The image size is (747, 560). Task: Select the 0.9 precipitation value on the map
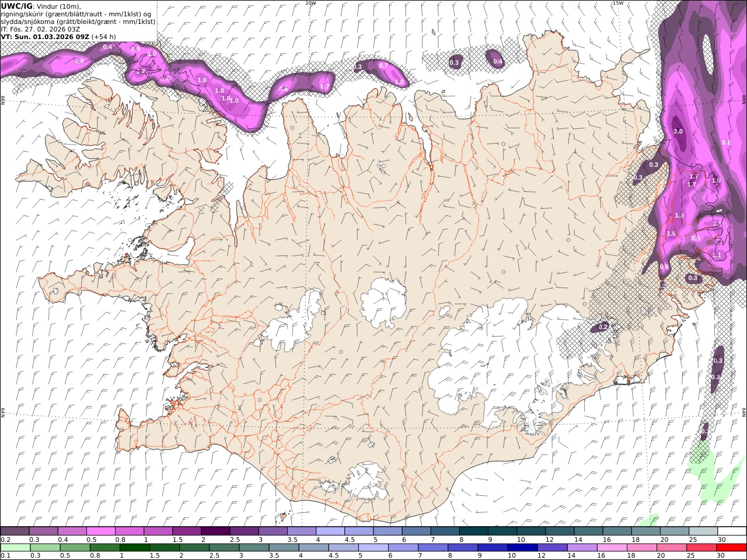(x=135, y=50)
